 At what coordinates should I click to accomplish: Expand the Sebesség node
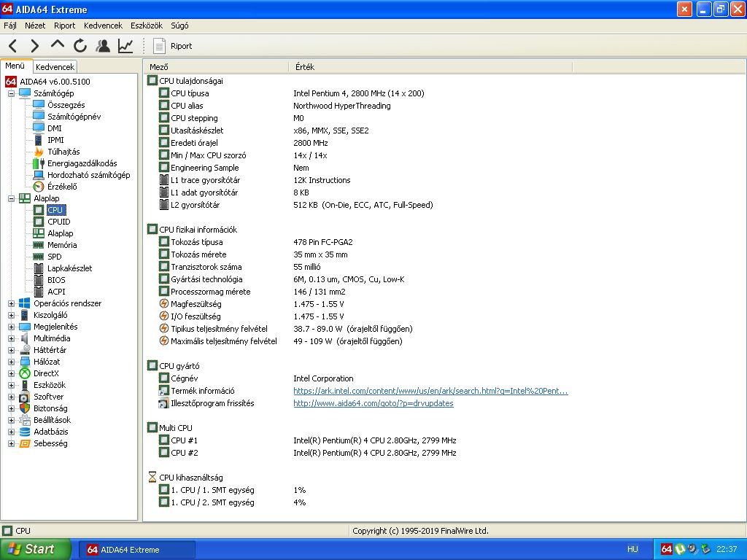click(11, 443)
